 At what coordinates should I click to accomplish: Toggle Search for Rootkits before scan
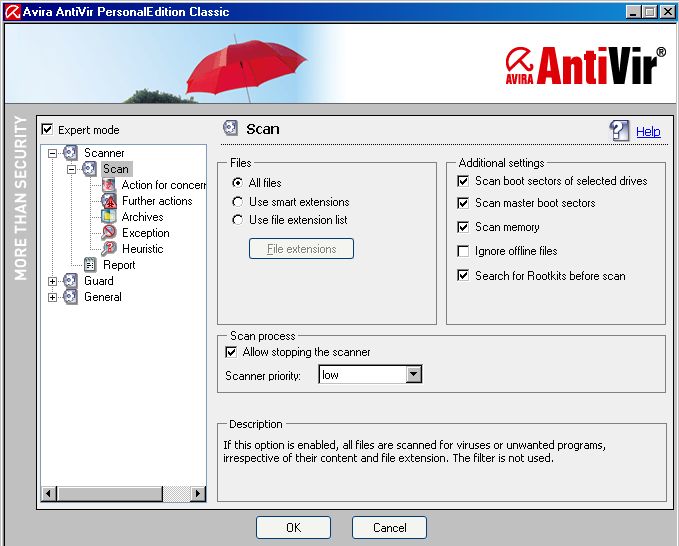pyautogui.click(x=463, y=275)
